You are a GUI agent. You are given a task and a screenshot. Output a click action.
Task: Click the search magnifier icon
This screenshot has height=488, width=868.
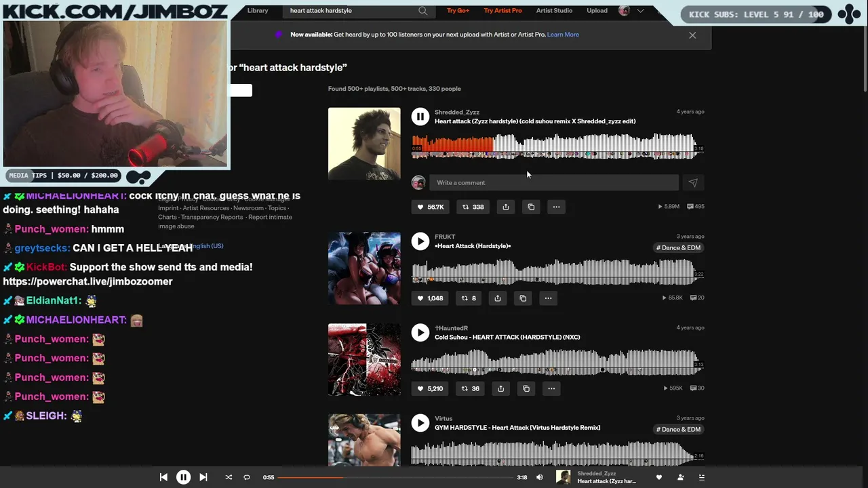coord(423,11)
